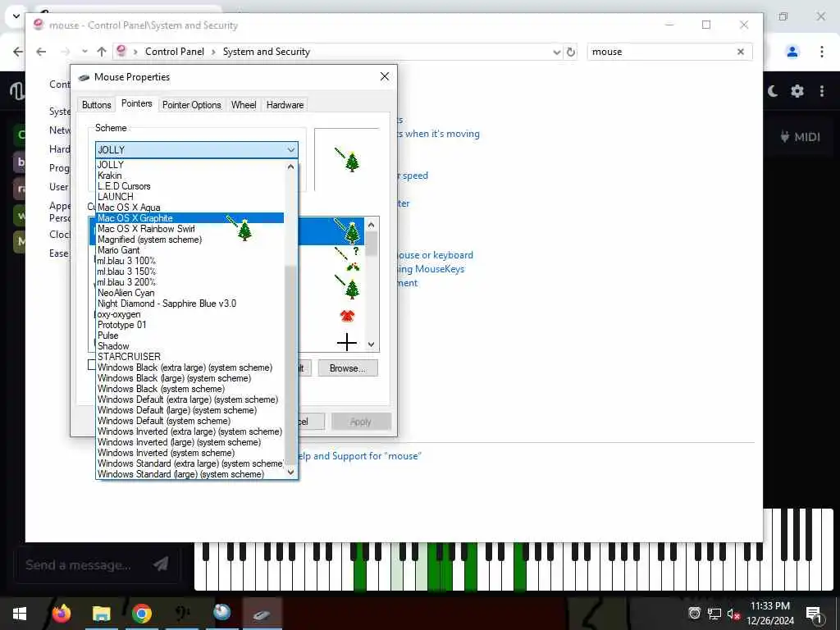
Task: Click System and Security breadcrumb
Action: click(267, 52)
